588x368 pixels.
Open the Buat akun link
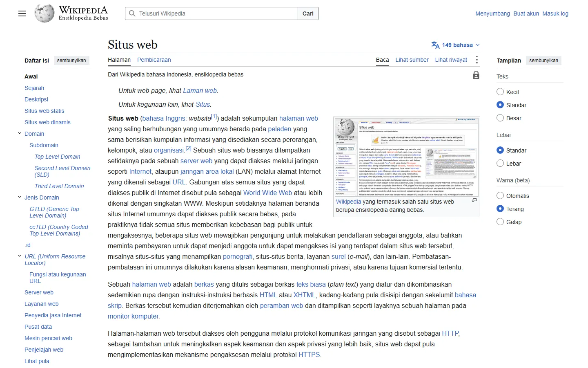point(526,13)
